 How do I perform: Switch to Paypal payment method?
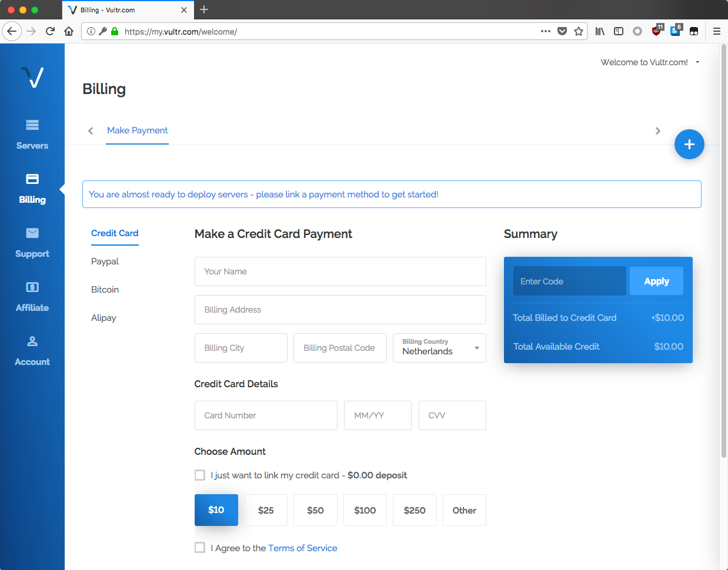(105, 261)
